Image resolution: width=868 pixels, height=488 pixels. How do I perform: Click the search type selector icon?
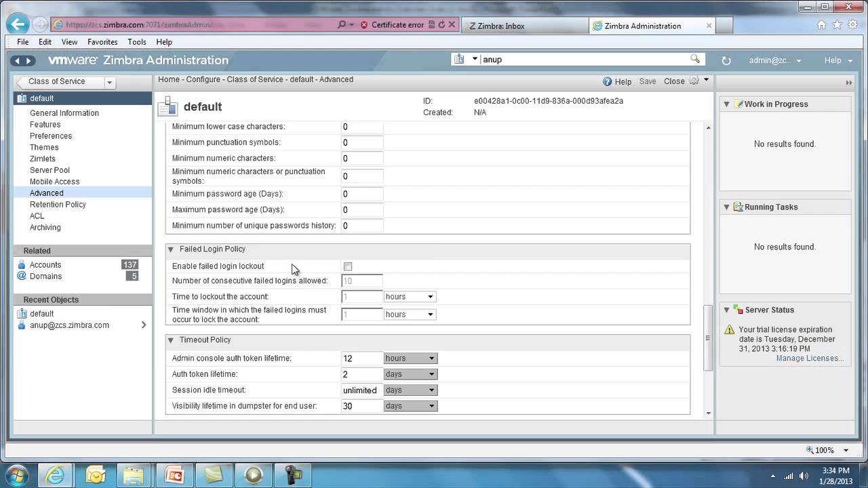460,59
